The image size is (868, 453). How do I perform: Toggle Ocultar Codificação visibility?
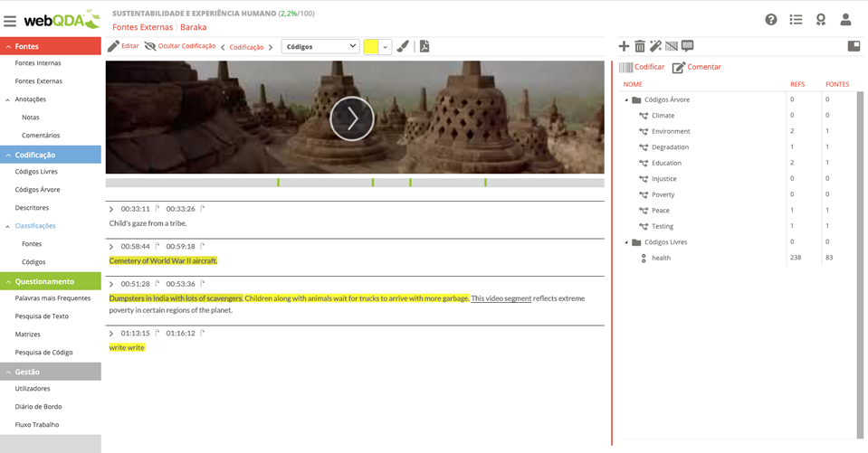[180, 46]
